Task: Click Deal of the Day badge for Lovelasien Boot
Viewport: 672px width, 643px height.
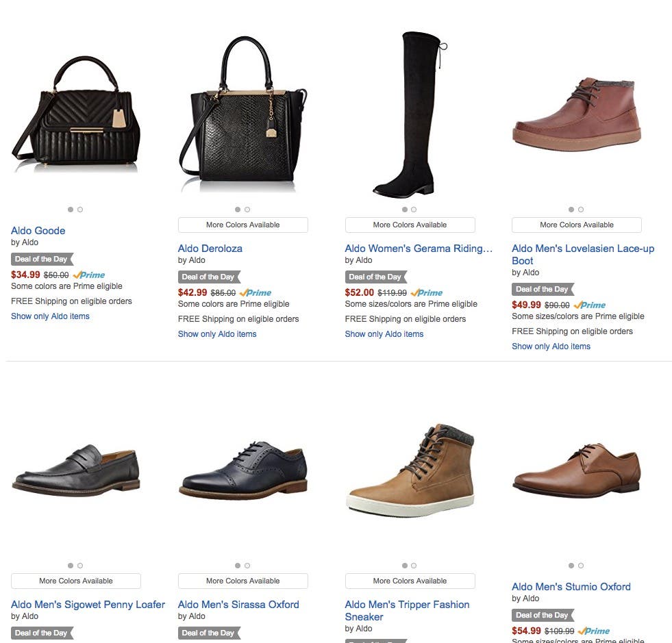Action: [543, 289]
